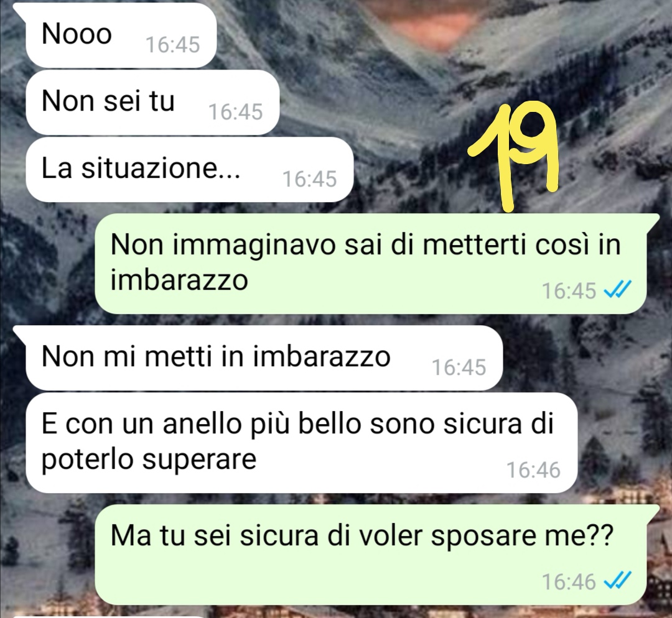672x618 pixels.
Task: Click blue double checkmarks on sposare me message
Action: pos(618,581)
